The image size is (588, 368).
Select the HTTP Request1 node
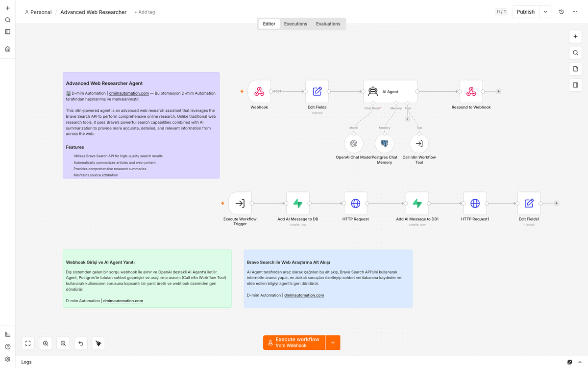point(475,204)
